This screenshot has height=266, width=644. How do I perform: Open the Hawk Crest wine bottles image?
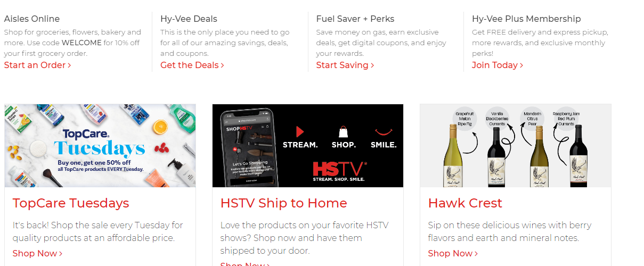click(516, 146)
